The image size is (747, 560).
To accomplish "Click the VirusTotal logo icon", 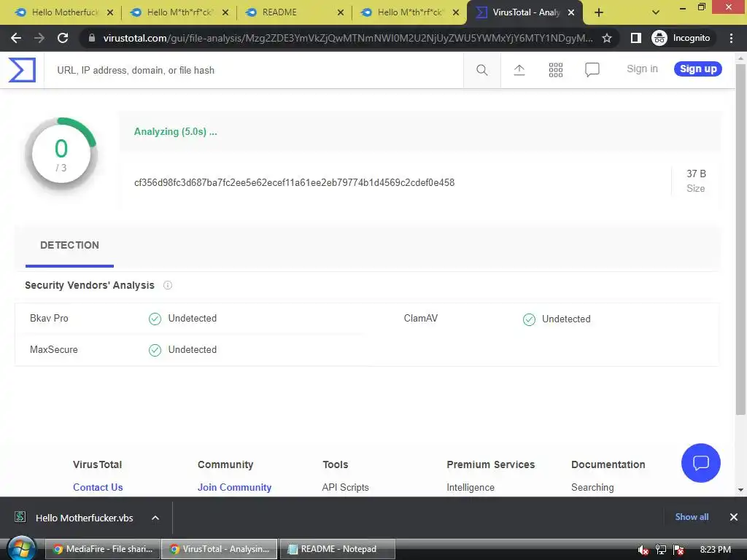I will (x=22, y=70).
